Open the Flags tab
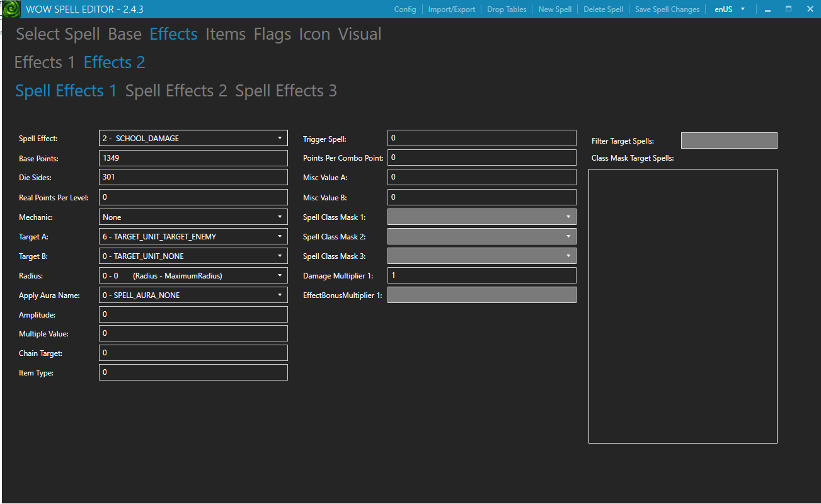This screenshot has height=504, width=821. click(x=272, y=34)
